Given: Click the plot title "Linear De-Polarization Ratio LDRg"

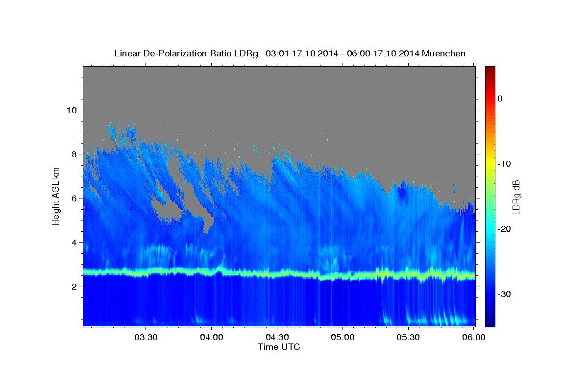Looking at the screenshot, I should click(186, 53).
